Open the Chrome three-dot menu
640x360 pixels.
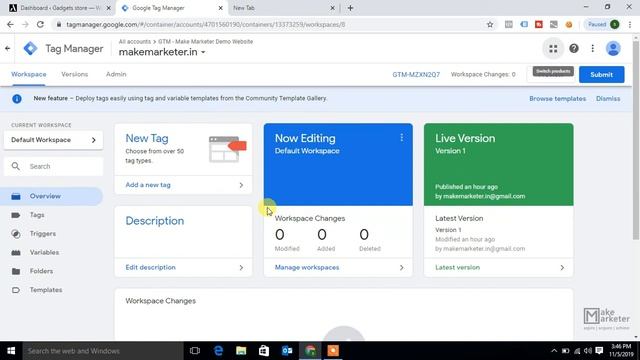(x=630, y=24)
